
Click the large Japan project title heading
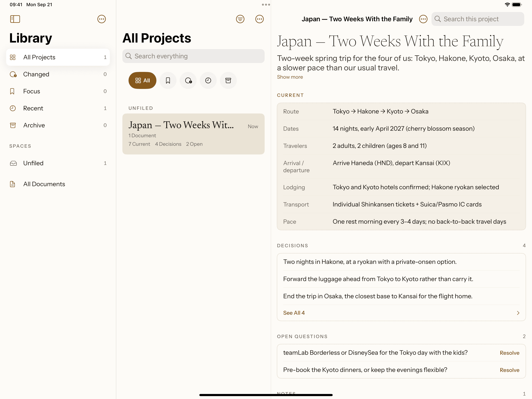(390, 41)
